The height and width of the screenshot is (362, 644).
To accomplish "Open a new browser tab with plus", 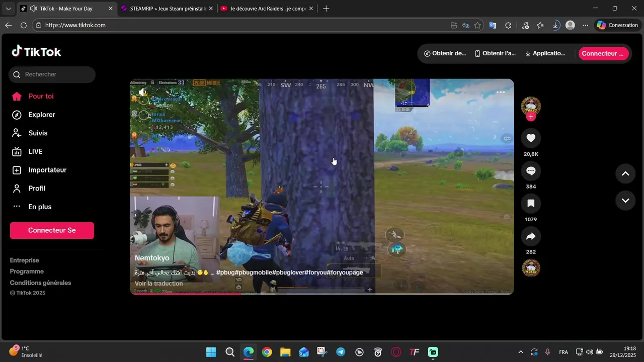I will [326, 9].
